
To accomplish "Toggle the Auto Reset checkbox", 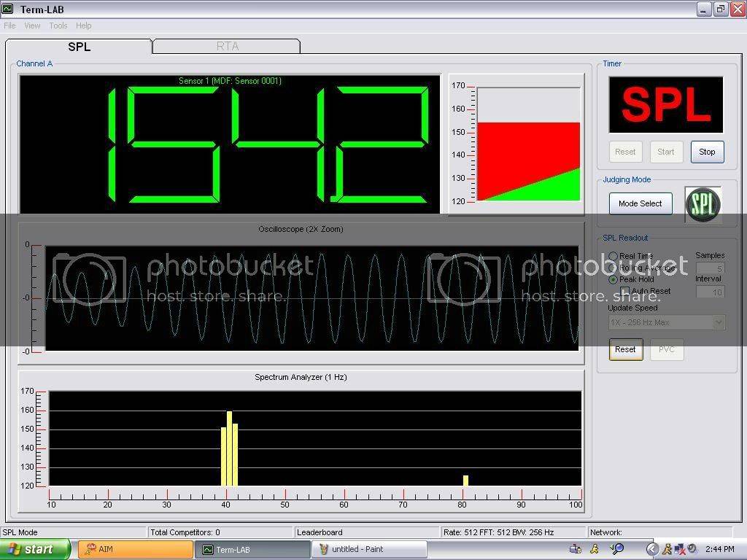I will pyautogui.click(x=624, y=291).
